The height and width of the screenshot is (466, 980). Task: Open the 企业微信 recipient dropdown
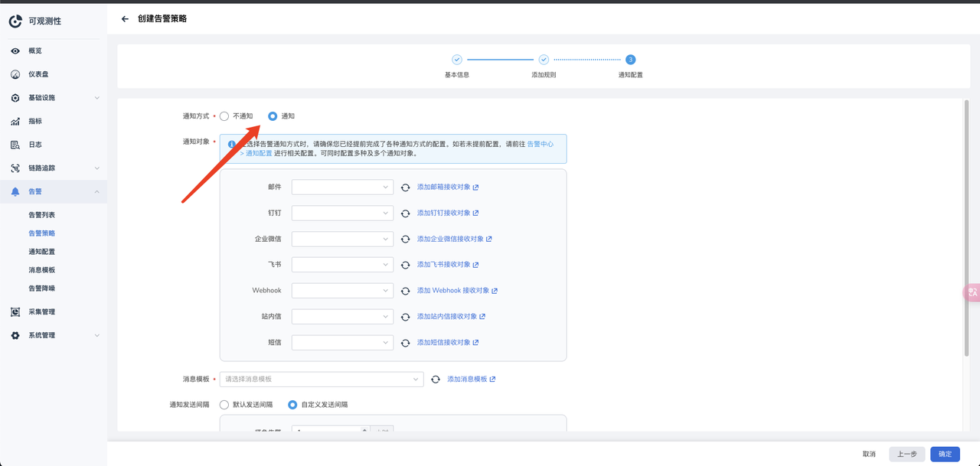[x=342, y=239]
